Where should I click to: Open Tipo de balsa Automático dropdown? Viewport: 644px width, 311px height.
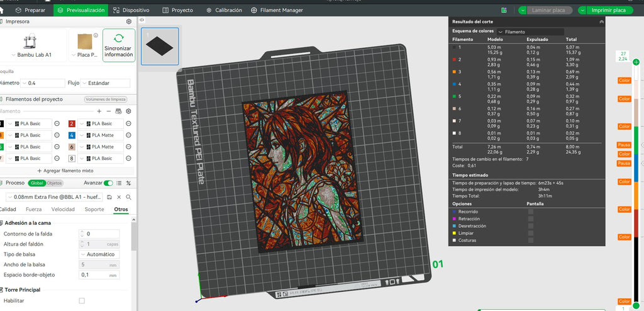coord(99,254)
